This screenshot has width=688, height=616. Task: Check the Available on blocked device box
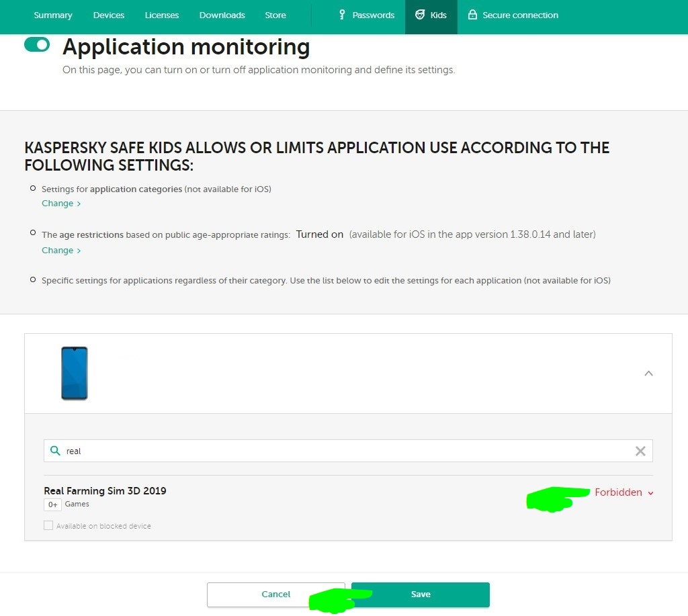48,526
